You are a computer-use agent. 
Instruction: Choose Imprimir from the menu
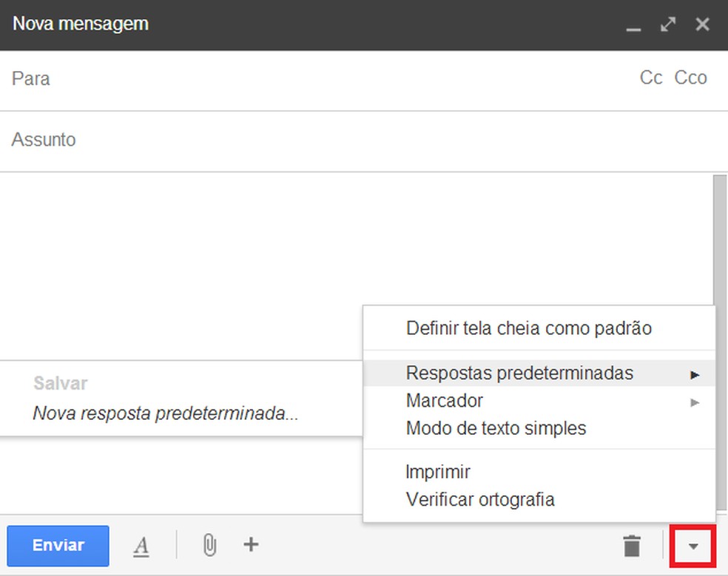point(437,471)
